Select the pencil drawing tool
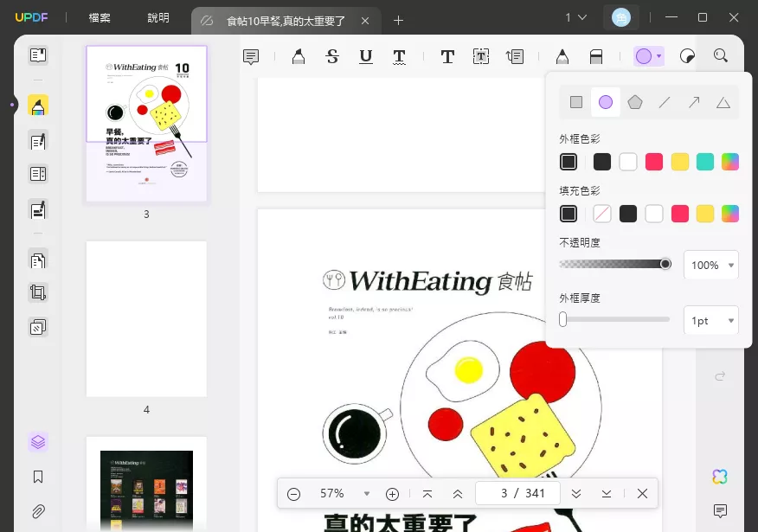The image size is (758, 532). click(x=562, y=56)
